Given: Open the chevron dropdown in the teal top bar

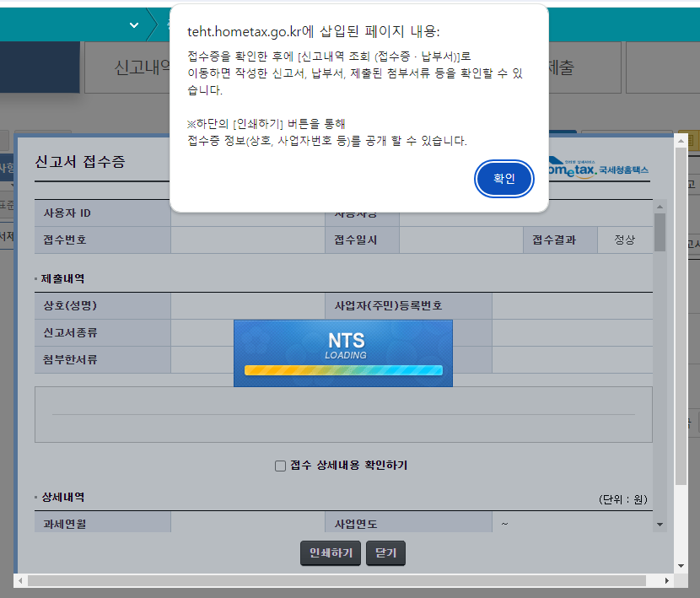Looking at the screenshot, I should 133,25.
